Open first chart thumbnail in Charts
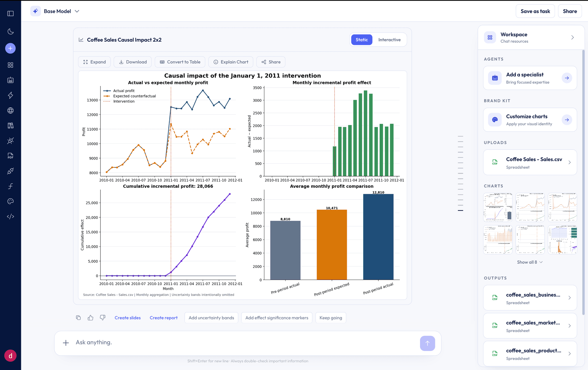Viewport: 588px width, 370px height. [x=498, y=207]
